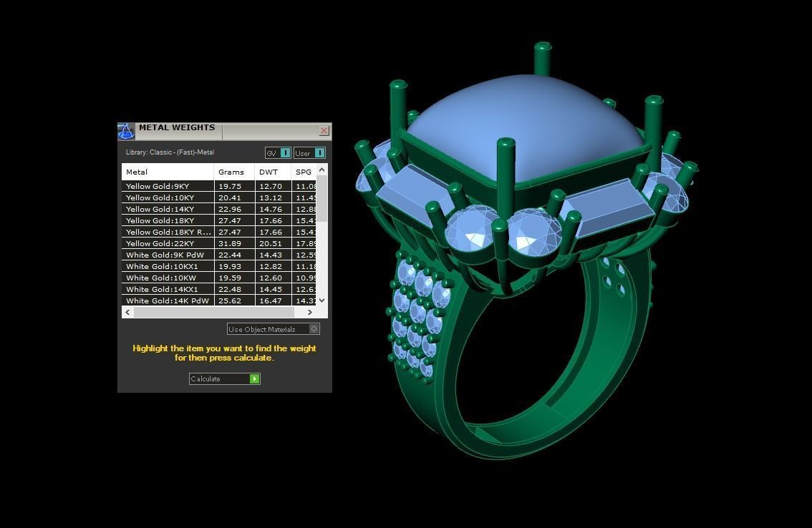
Task: Select the Yellow Gold:10KY row
Action: click(218, 197)
